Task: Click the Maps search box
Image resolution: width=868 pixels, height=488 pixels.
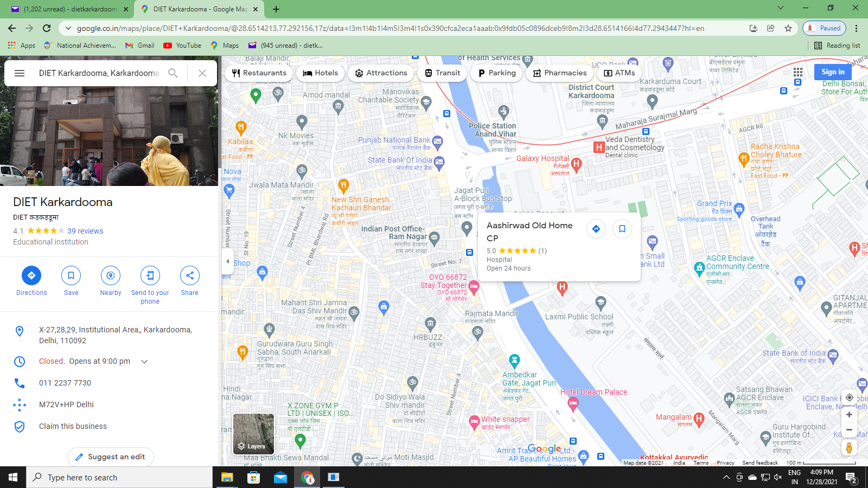Action: (99, 73)
